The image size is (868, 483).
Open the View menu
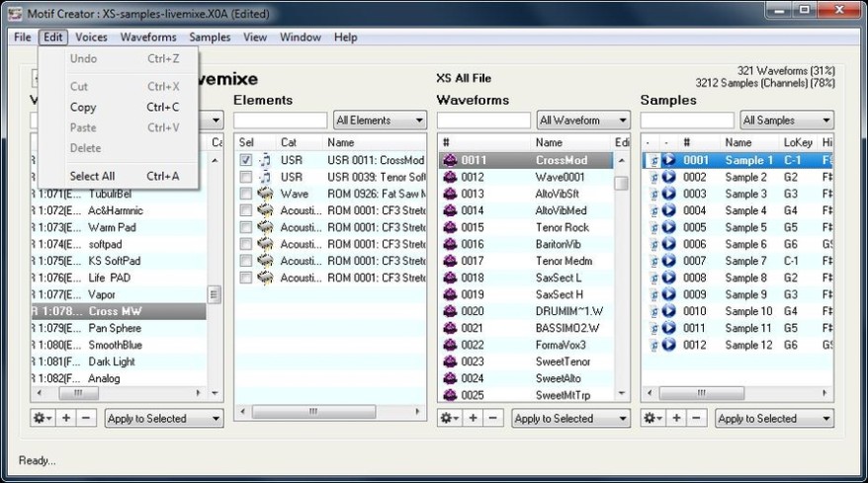click(255, 38)
